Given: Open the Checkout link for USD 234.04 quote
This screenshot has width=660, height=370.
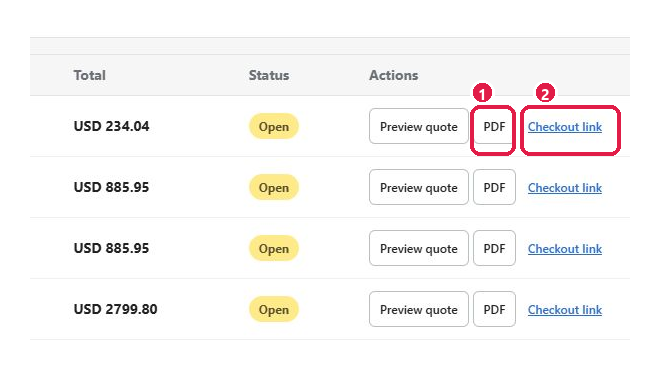Looking at the screenshot, I should tap(565, 127).
